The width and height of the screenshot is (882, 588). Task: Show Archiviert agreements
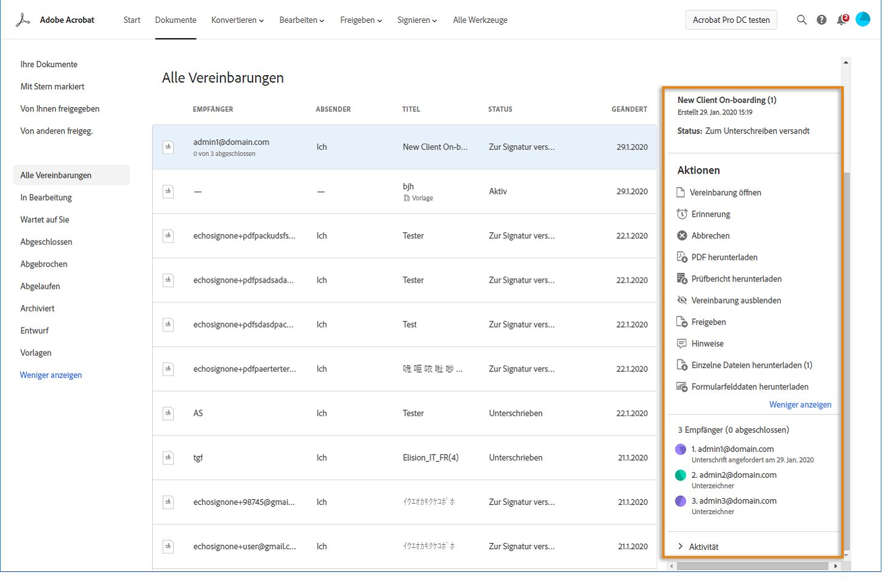tap(38, 308)
